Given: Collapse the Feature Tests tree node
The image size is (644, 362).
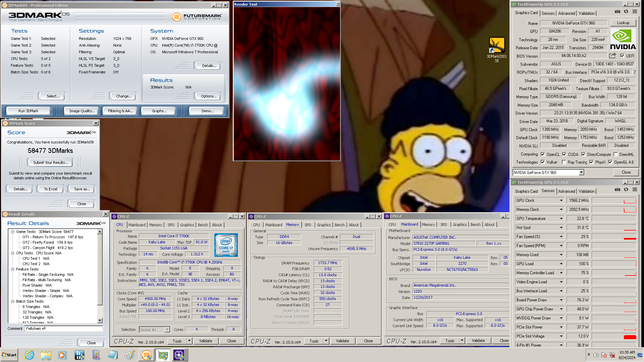Looking at the screenshot, I should pyautogui.click(x=12, y=269).
